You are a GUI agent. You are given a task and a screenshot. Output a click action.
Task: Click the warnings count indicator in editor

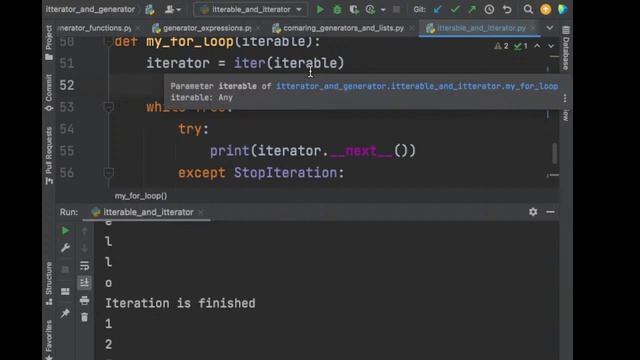pyautogui.click(x=501, y=46)
